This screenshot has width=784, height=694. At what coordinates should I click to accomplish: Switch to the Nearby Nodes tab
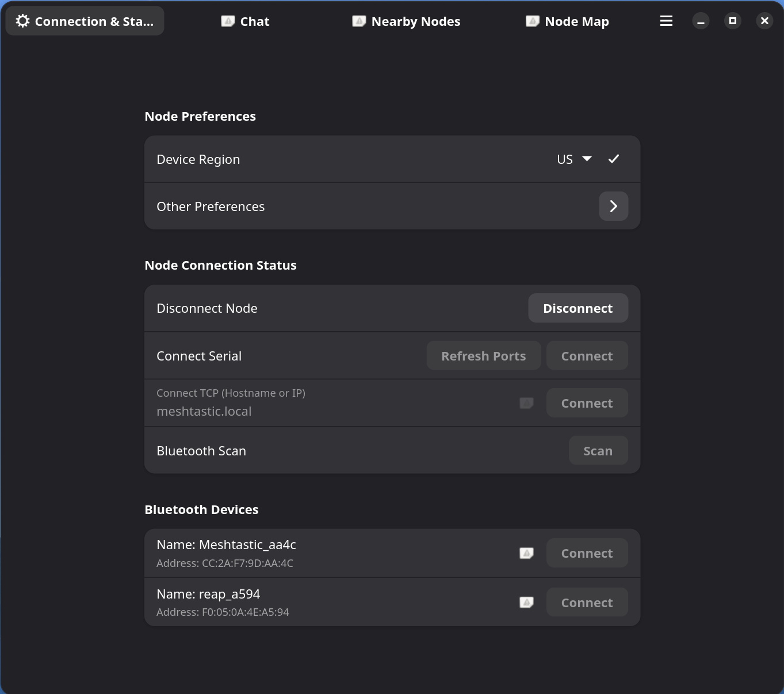pos(406,21)
